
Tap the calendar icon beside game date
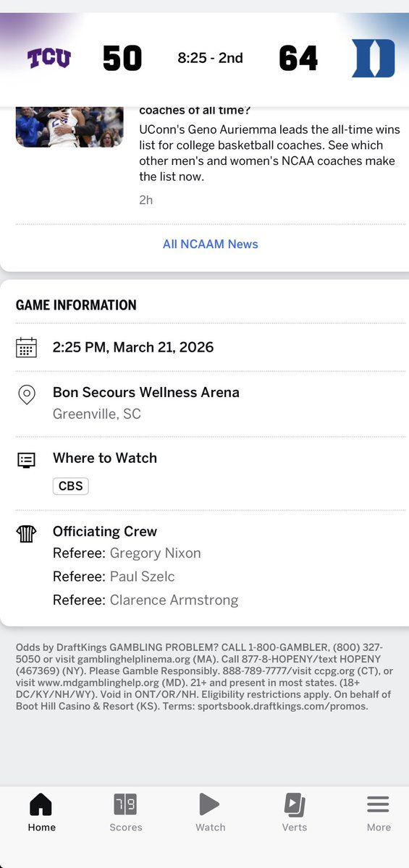[x=26, y=347]
